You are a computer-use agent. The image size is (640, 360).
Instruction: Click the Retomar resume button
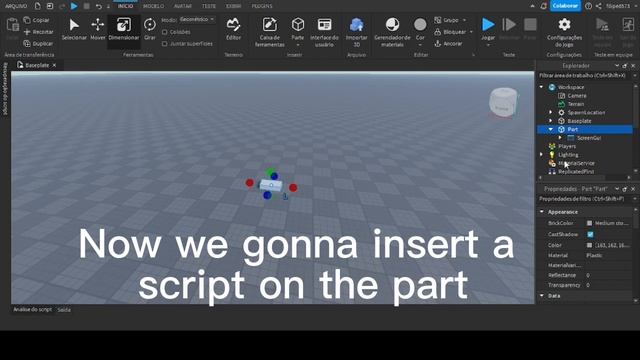509,24
